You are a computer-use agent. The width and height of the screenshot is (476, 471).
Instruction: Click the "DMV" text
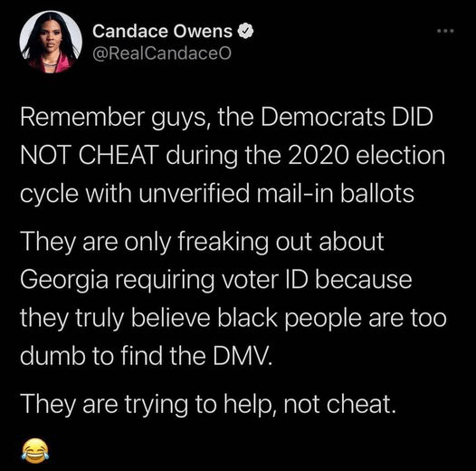coord(241,356)
